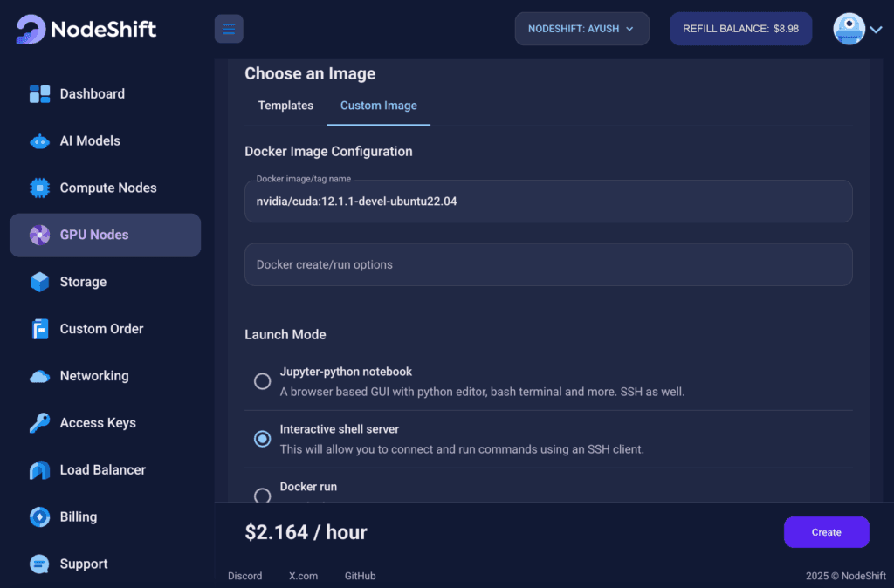This screenshot has height=588, width=894.
Task: Open the Discord footer link
Action: coord(245,576)
